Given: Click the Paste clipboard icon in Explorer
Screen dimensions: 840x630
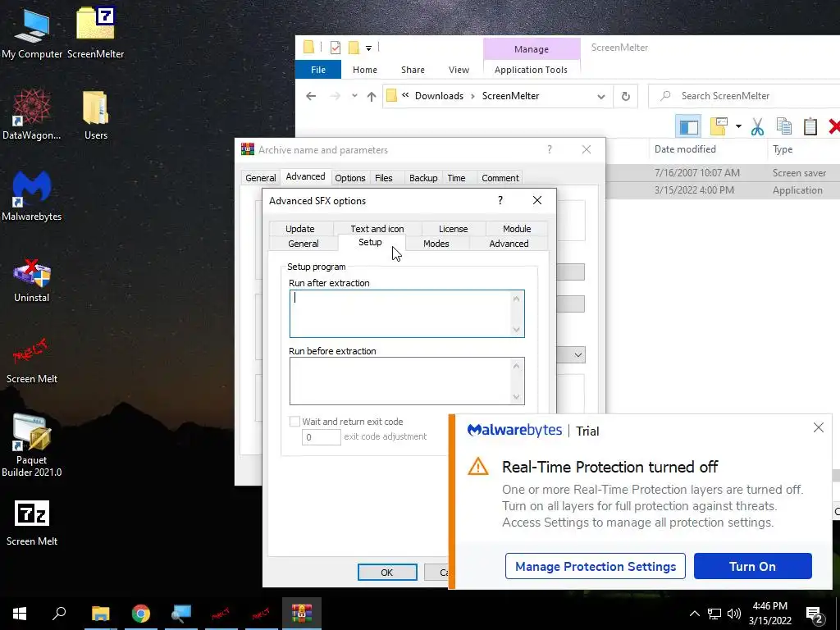Looking at the screenshot, I should pos(810,126).
